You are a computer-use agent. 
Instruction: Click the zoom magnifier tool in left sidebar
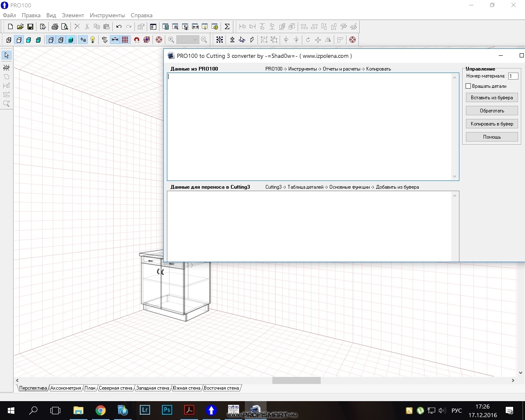click(7, 104)
